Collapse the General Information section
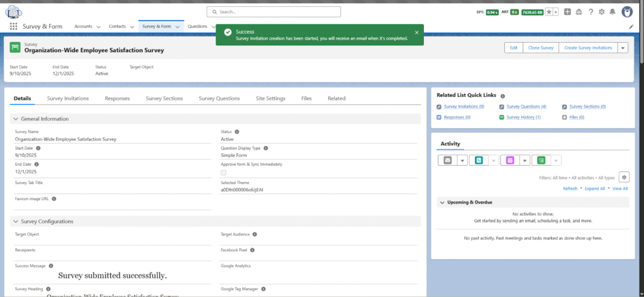The width and height of the screenshot is (644, 297). tap(16, 119)
